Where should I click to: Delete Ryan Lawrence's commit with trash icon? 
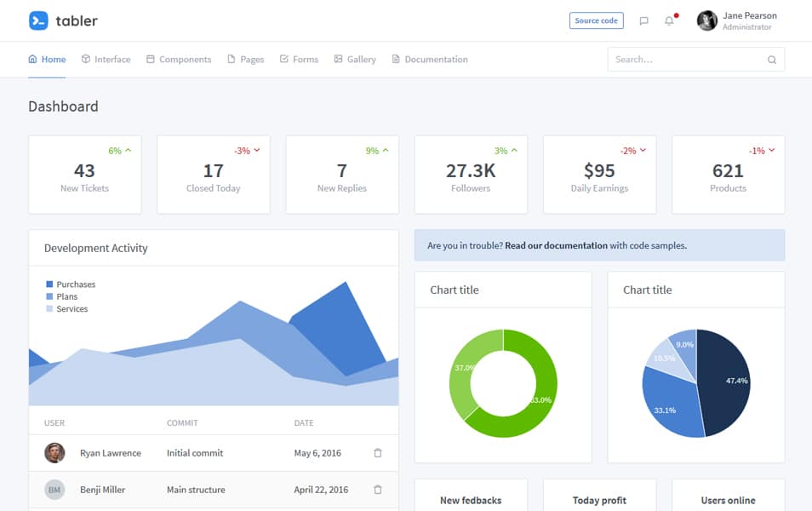378,453
